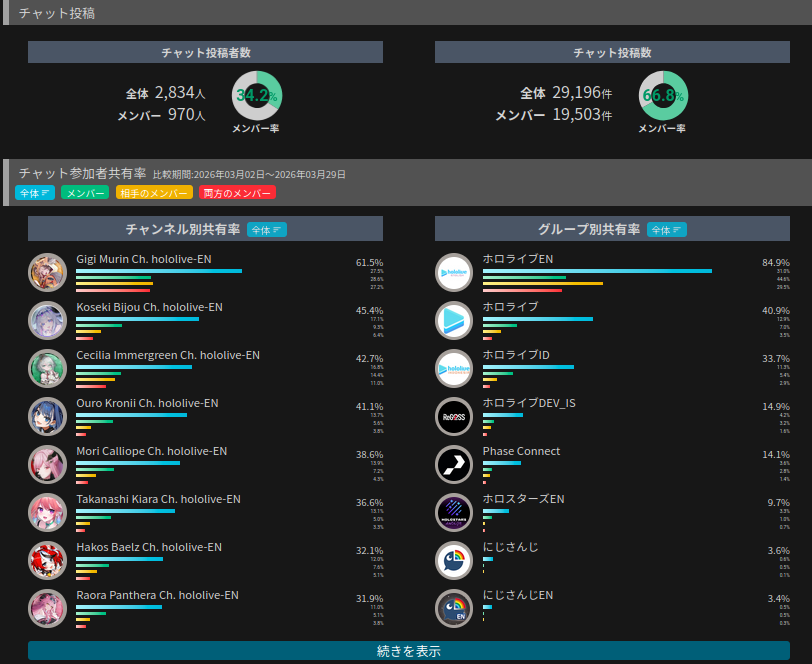Screen dimensions: 812x664
Task: Click the 34.2% member rate donut chart
Action: [257, 96]
